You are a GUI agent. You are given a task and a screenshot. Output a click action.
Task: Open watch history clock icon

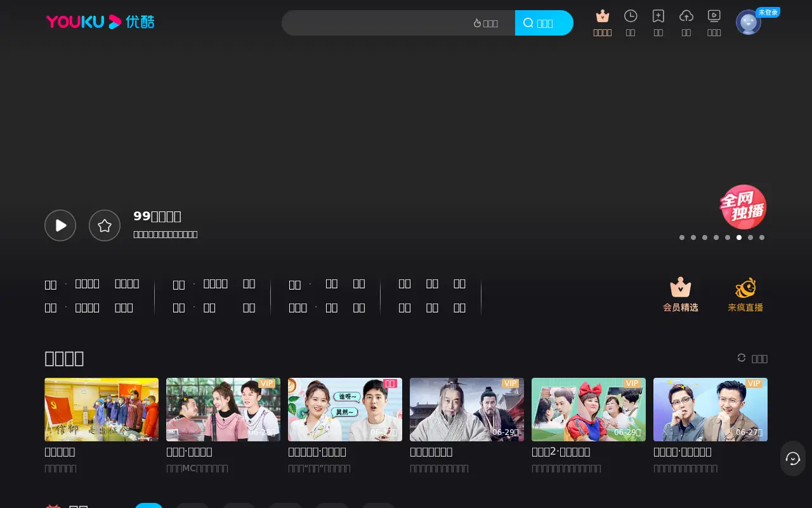tap(631, 16)
